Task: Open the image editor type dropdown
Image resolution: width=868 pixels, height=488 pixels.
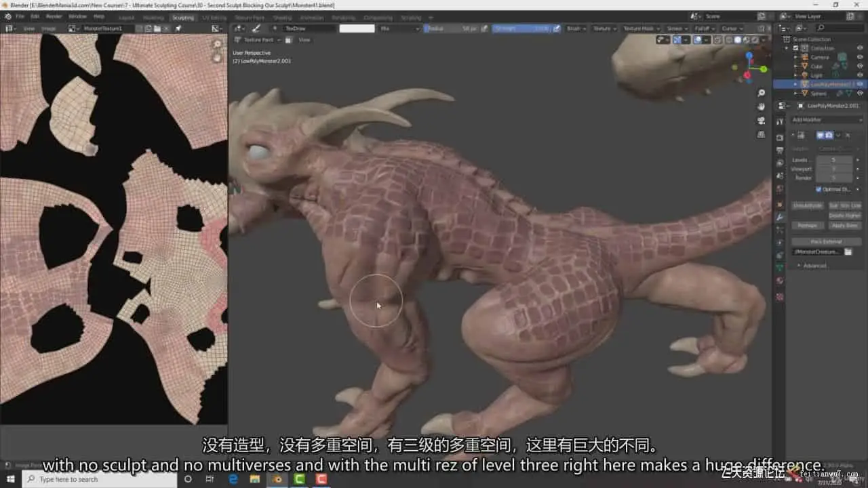Action: point(10,28)
